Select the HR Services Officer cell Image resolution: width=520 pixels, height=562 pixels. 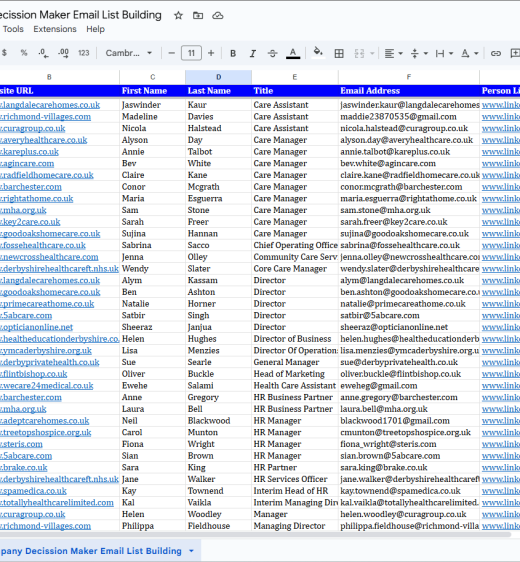295,479
